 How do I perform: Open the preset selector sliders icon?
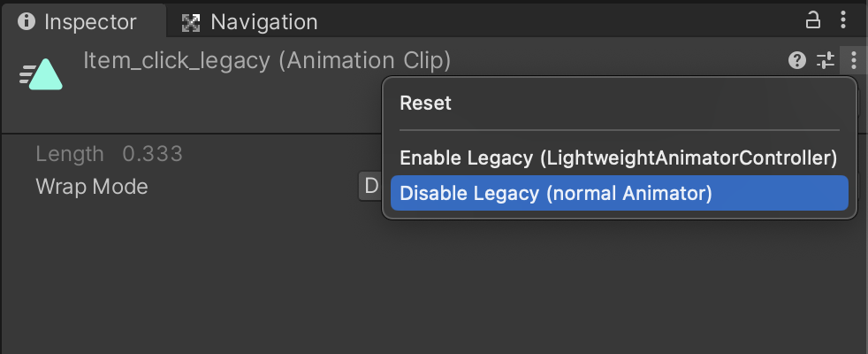pyautogui.click(x=826, y=60)
